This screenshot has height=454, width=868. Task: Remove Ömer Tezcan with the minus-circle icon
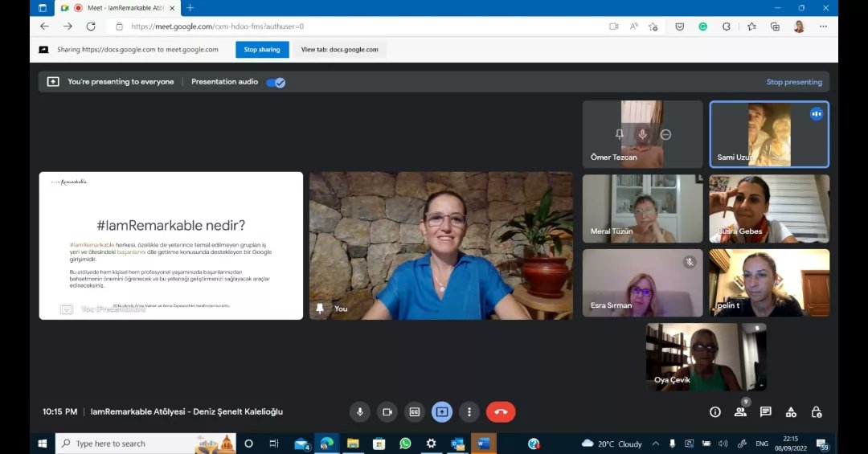click(666, 134)
